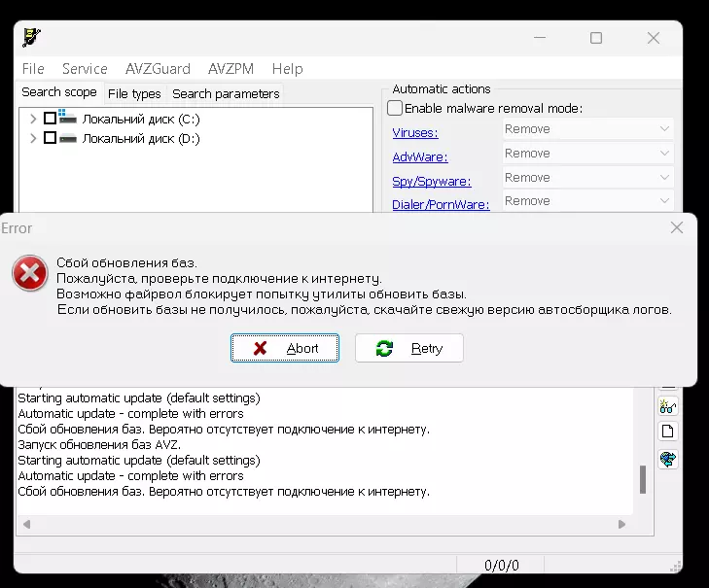Click the Dialer/PornWare link
This screenshot has width=709, height=588.
pos(441,205)
